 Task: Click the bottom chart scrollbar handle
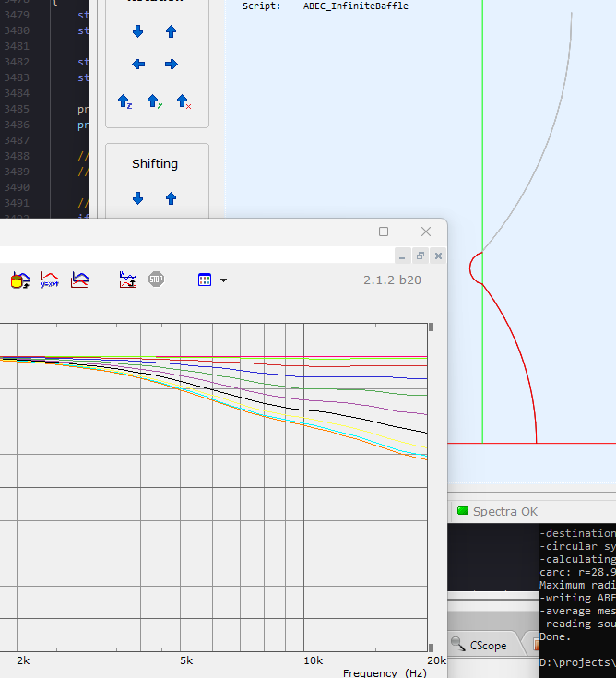(431, 648)
